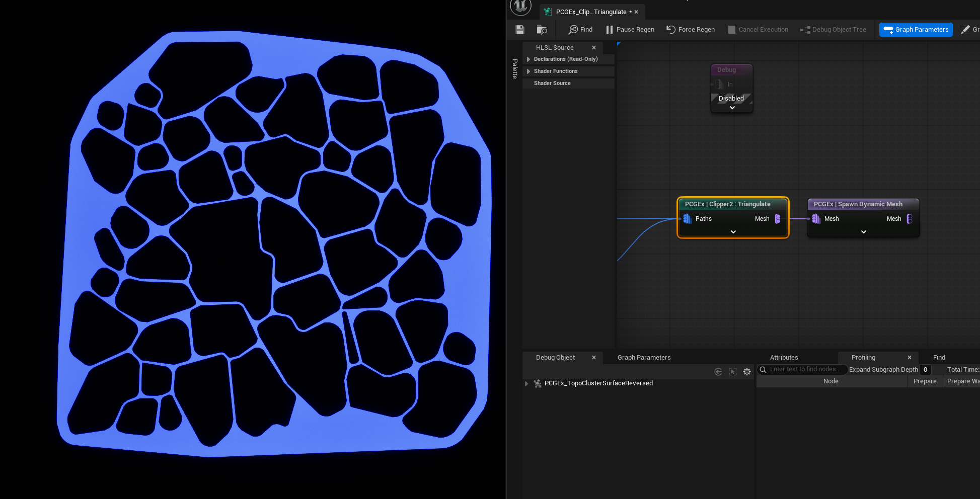Click the Expand Subgraph Depth value field
Viewport: 980px width, 499px height.
tap(925, 370)
